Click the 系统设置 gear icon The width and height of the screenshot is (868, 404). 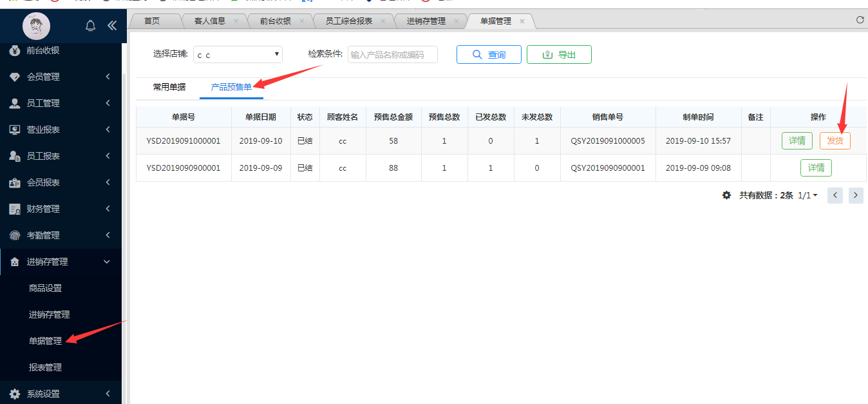[15, 394]
